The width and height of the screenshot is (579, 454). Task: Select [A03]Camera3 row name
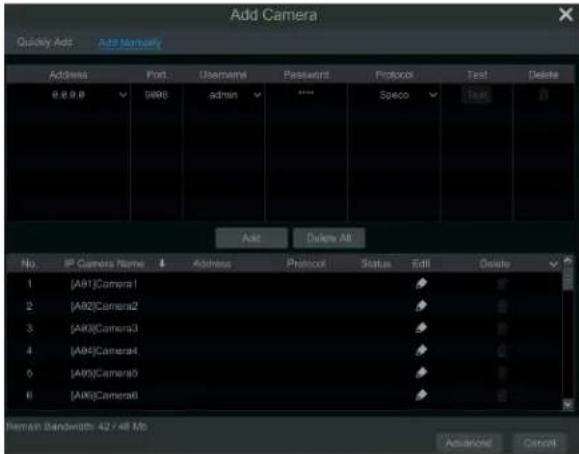click(104, 329)
